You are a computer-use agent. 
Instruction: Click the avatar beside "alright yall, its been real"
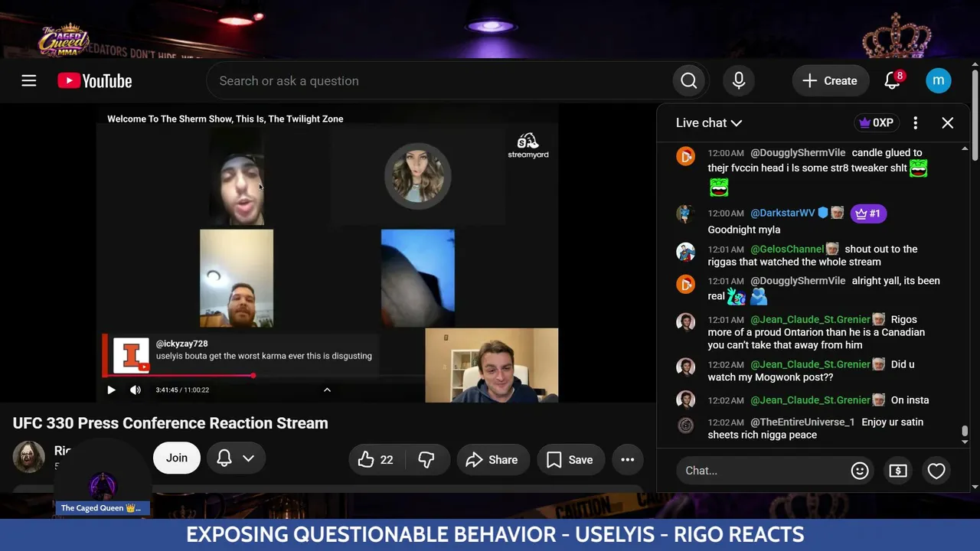[685, 284]
